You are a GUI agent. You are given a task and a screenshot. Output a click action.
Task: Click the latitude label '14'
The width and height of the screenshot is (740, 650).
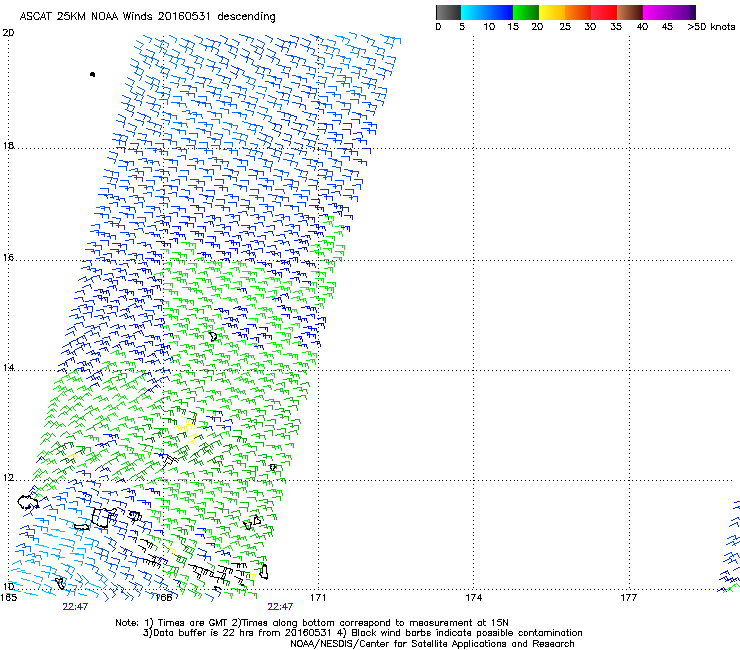point(8,368)
